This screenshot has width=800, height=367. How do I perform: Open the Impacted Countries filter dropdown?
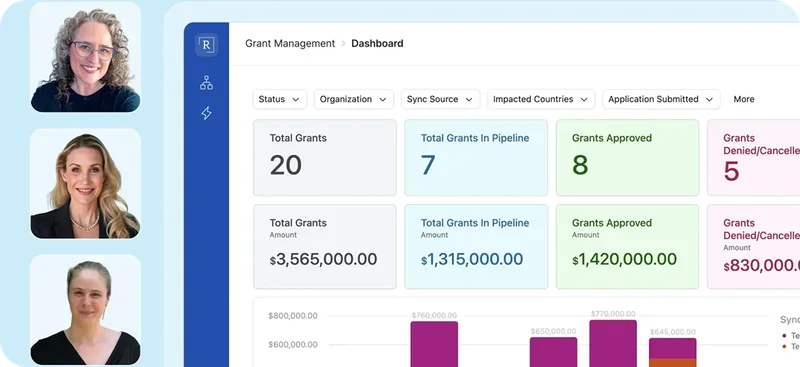[x=541, y=99]
